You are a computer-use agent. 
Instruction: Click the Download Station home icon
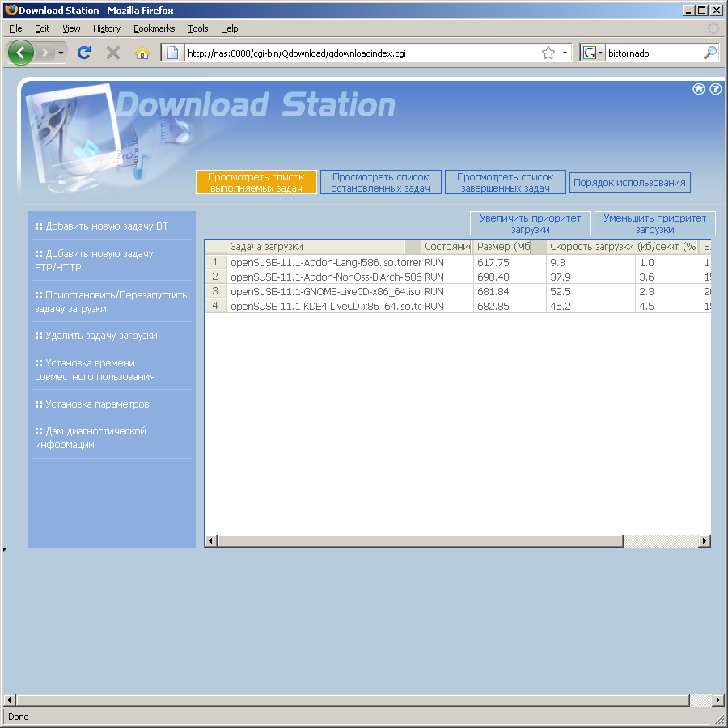[x=699, y=89]
